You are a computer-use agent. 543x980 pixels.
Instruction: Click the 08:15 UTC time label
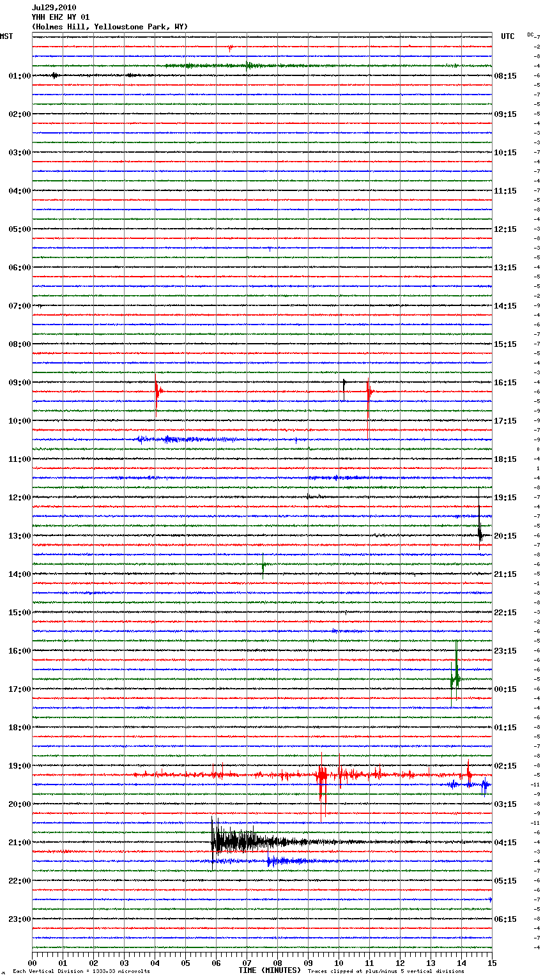[505, 76]
